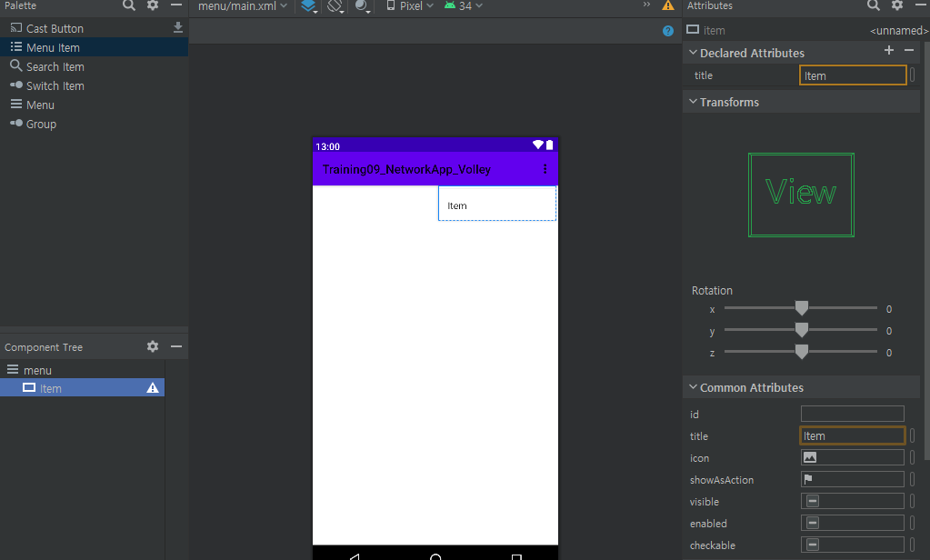The height and width of the screenshot is (560, 930).
Task: Show more toolbar options chevrons
Action: (646, 5)
